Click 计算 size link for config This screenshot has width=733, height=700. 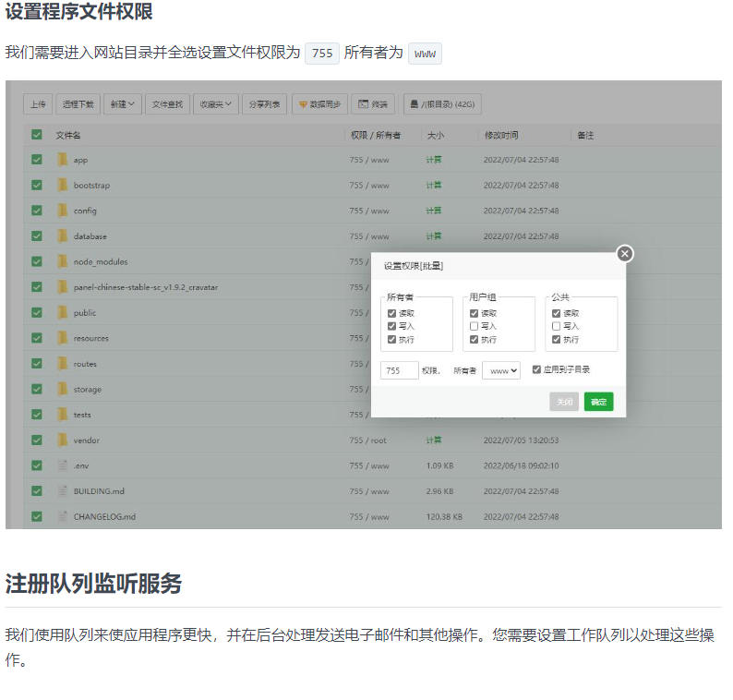point(433,211)
